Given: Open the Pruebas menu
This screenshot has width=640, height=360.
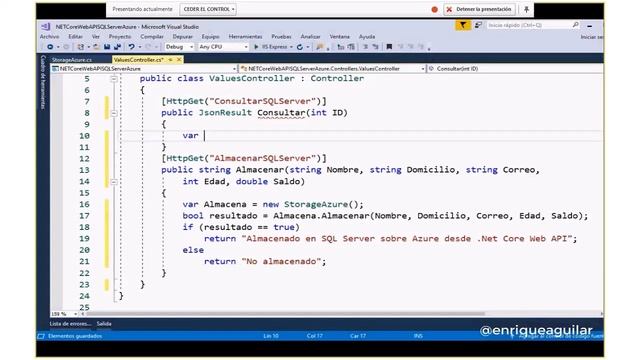Looking at the screenshot, I should coord(282,37).
